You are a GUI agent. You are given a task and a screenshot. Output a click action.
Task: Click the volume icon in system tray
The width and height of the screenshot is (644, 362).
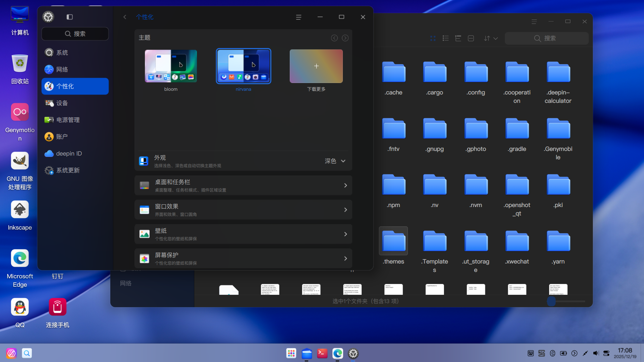(596, 353)
